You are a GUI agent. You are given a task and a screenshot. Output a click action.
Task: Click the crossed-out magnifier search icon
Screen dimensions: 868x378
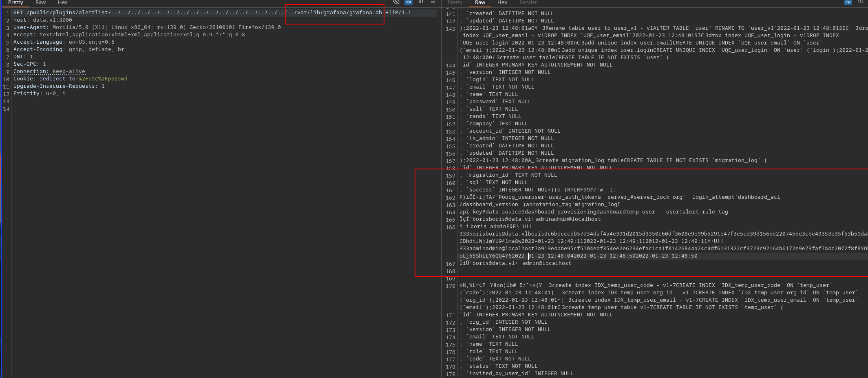(x=396, y=2)
